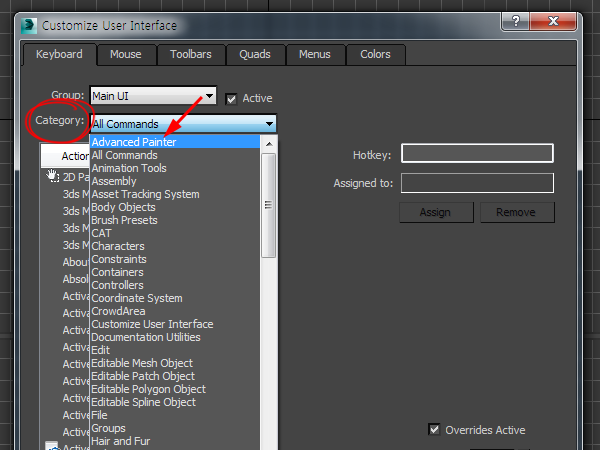Switch to the Quads tab
Viewport: 600px width, 450px height.
(x=255, y=54)
